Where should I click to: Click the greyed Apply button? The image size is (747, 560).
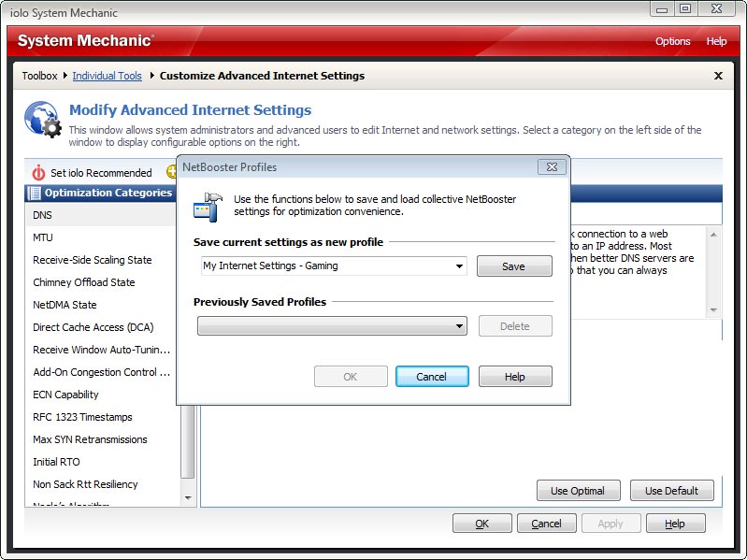pyautogui.click(x=611, y=524)
